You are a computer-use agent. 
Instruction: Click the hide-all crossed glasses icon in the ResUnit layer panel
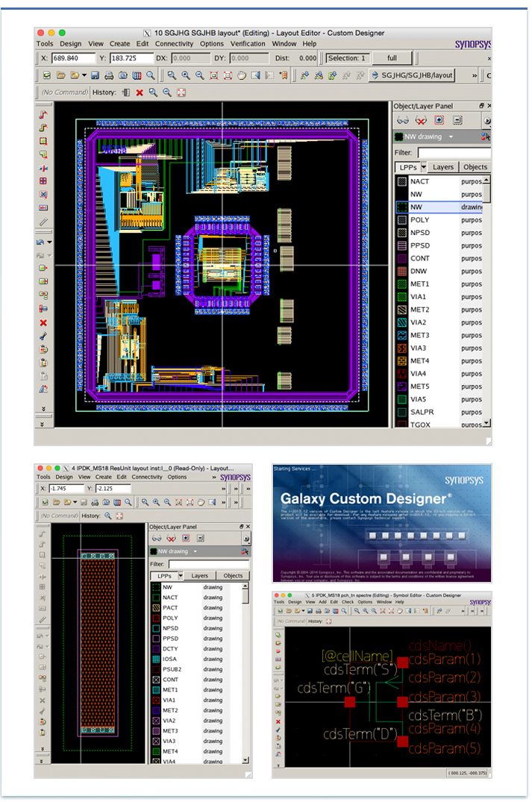coord(172,539)
